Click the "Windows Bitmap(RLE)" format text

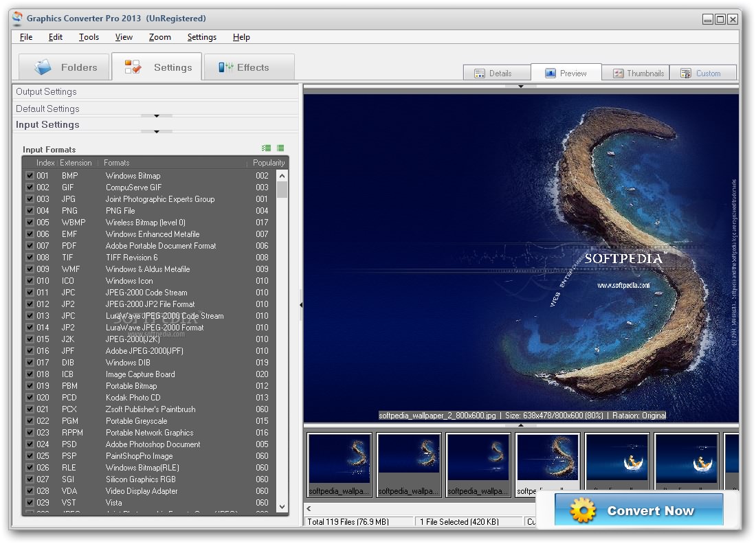click(142, 468)
